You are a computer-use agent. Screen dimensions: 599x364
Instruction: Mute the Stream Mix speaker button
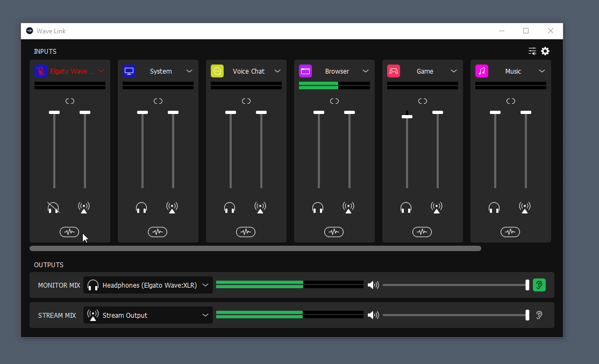[373, 315]
